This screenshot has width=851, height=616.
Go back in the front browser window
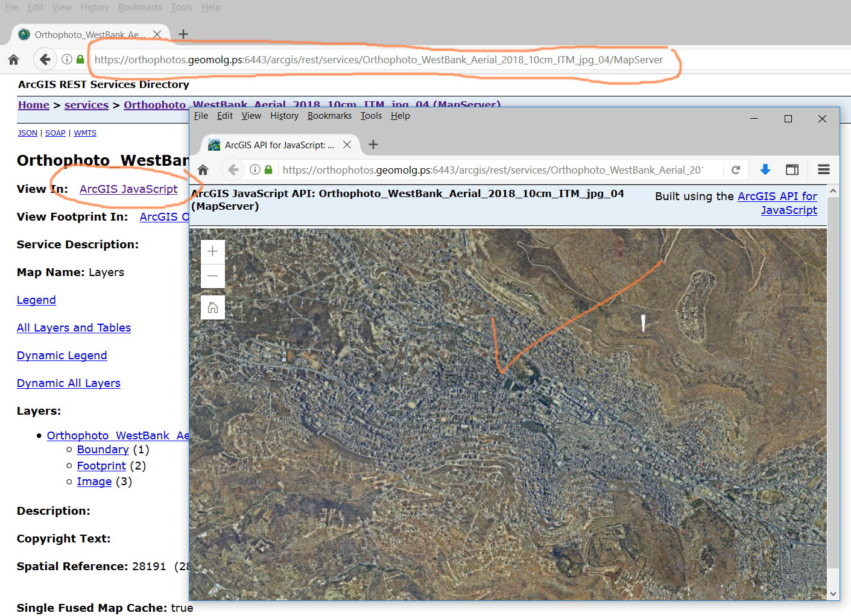point(233,170)
